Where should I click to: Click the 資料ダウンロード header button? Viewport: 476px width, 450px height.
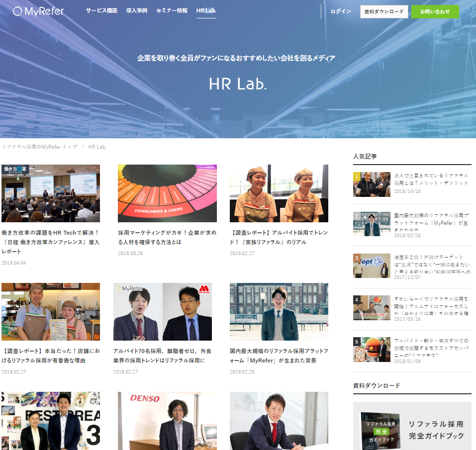click(384, 11)
